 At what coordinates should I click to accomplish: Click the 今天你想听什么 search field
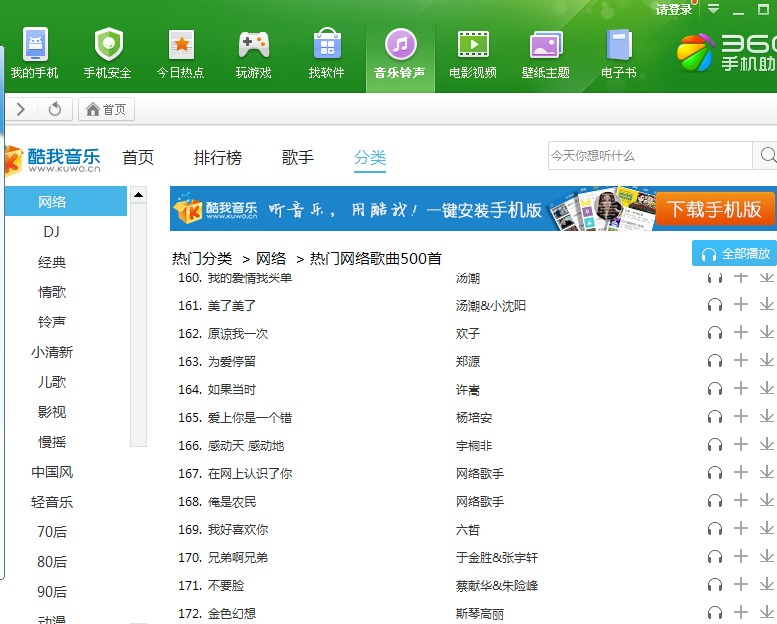[648, 155]
